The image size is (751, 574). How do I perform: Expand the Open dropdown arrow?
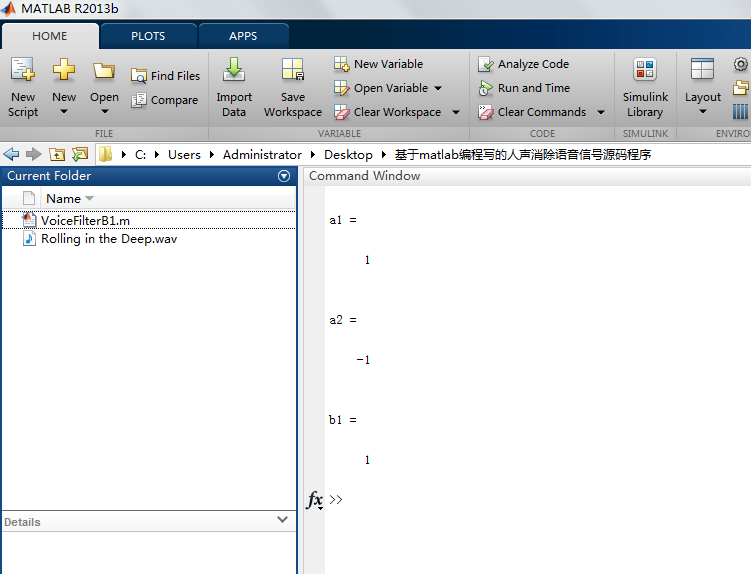104,112
